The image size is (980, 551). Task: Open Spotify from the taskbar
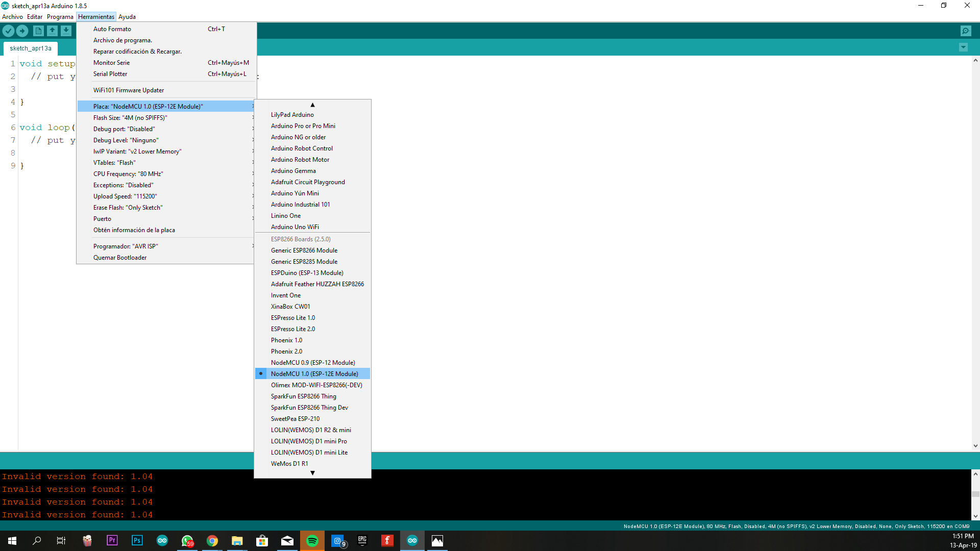click(312, 541)
